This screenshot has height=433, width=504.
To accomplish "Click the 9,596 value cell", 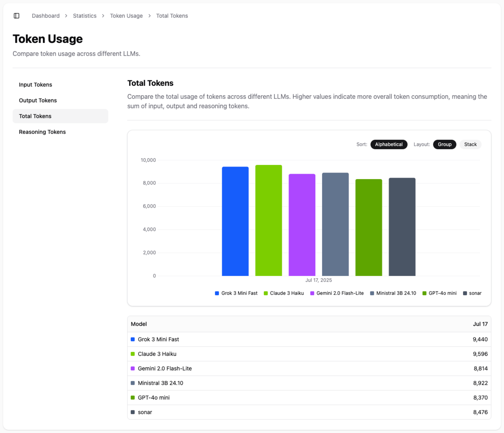I will point(480,354).
